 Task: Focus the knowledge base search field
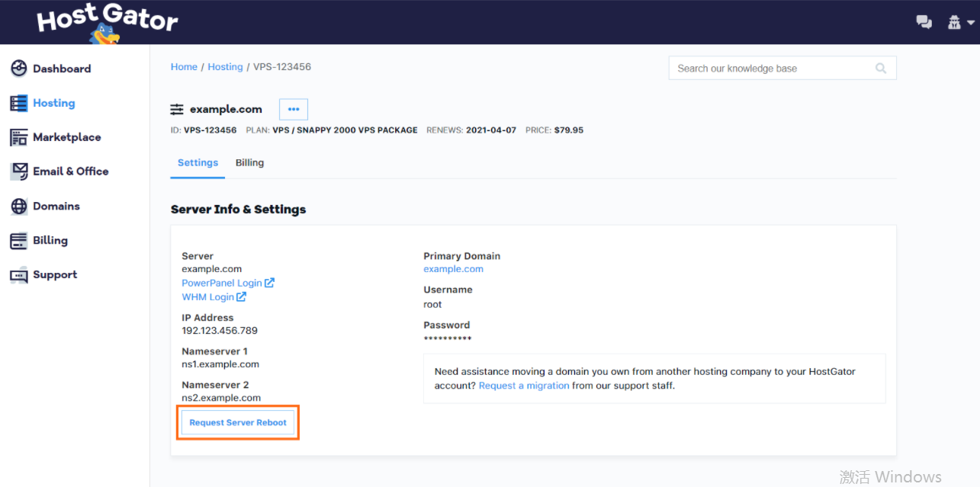coord(770,69)
